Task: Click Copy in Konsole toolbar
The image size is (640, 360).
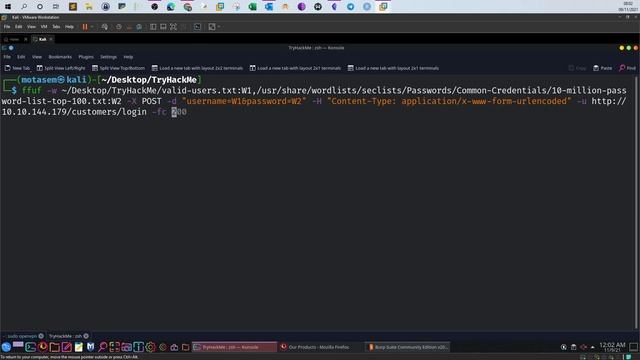Action: (578, 68)
